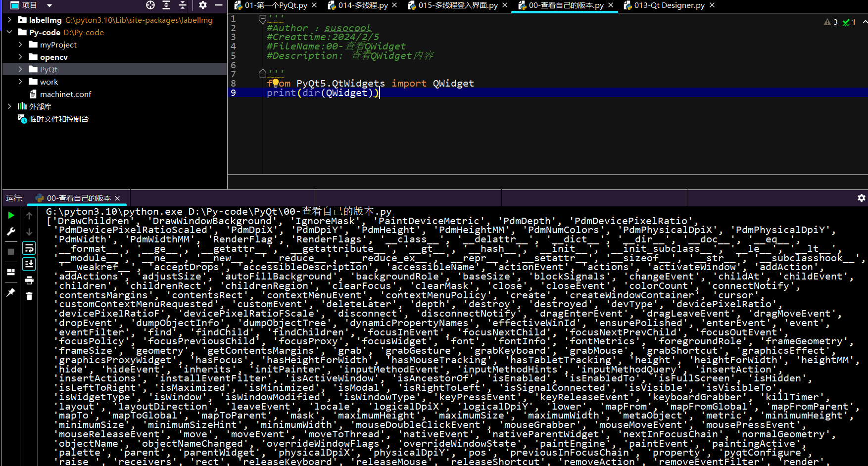Click the print(dir(QWidget)) code line
The width and height of the screenshot is (868, 466).
[323, 93]
